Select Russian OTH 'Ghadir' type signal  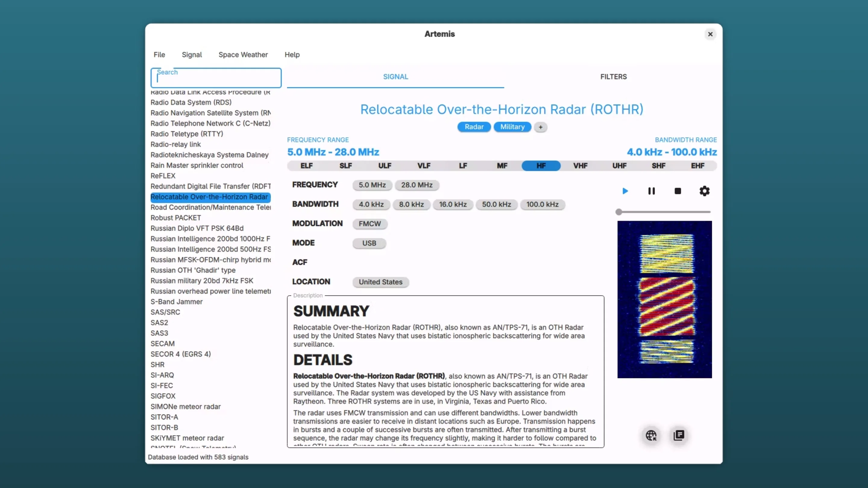tap(211, 270)
